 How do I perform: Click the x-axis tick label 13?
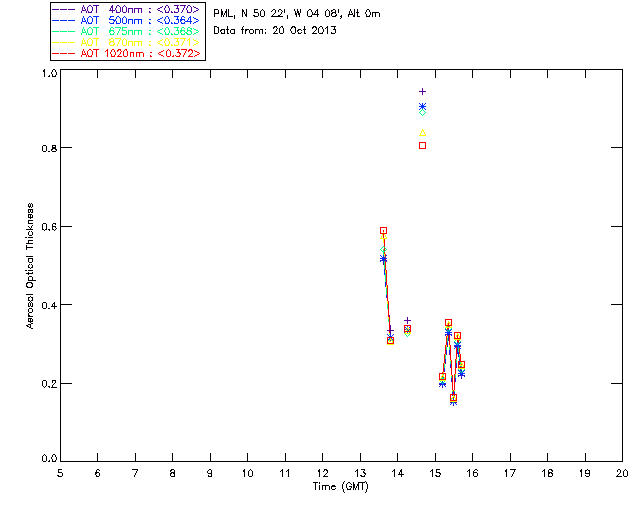pos(360,473)
